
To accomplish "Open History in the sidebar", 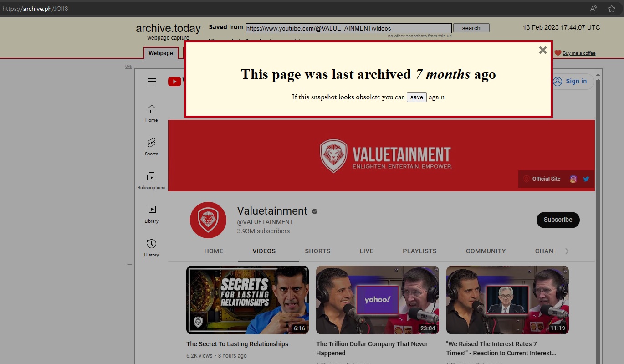I will [152, 248].
